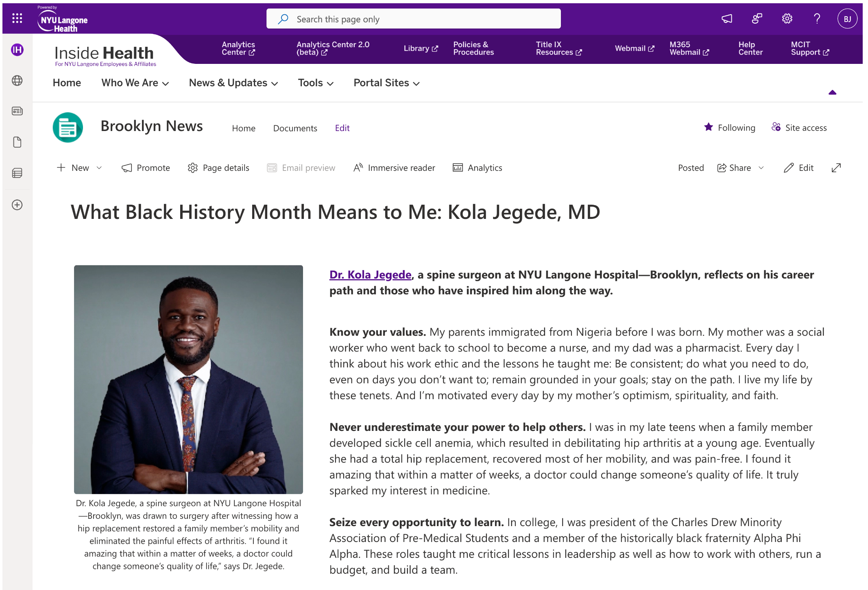Screen dimensions: 868x590
Task: Collapse the header with the up caret
Action: [832, 92]
